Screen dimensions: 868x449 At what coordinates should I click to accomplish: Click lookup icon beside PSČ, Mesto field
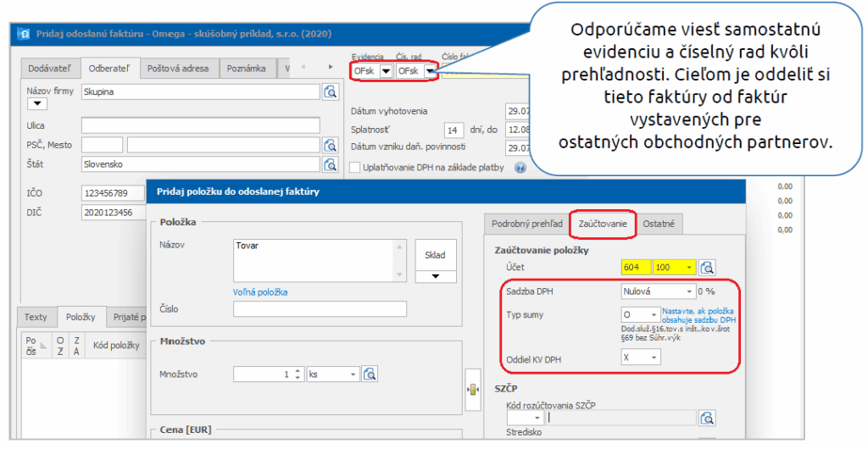coord(331,145)
